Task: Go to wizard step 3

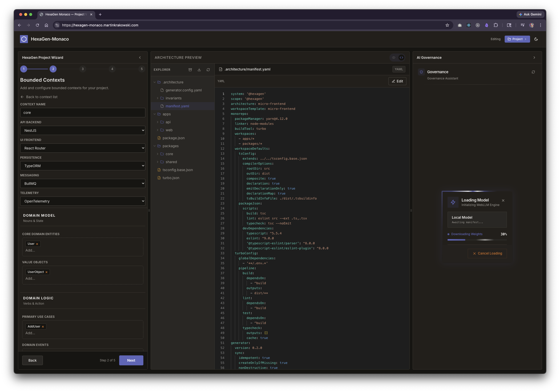Action: pyautogui.click(x=83, y=69)
